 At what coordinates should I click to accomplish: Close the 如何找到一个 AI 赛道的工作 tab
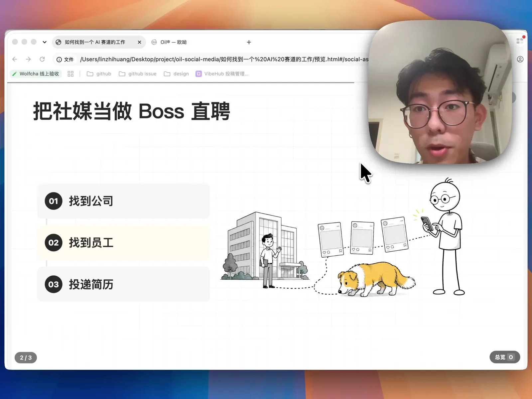click(x=139, y=42)
